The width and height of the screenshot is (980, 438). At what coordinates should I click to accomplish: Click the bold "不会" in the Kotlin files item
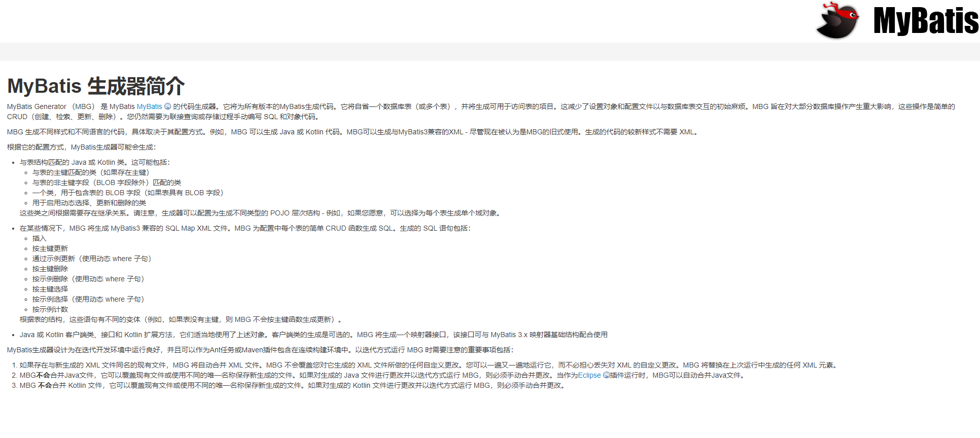pos(45,385)
